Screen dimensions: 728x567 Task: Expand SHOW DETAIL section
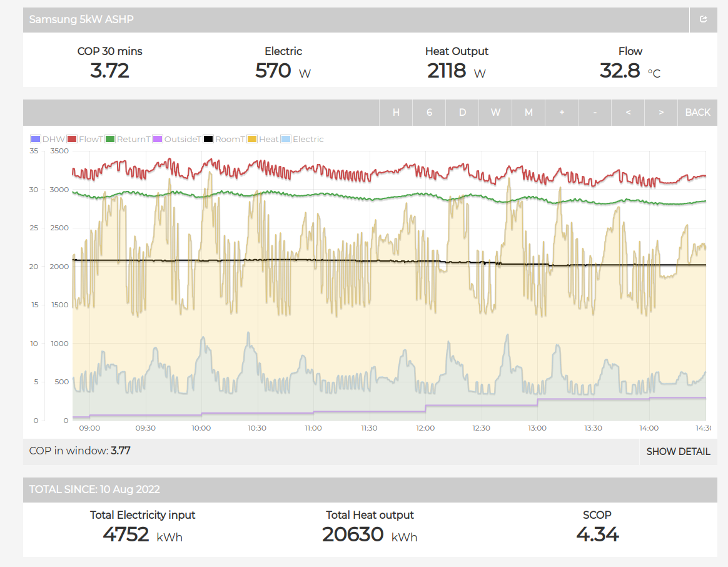coord(678,451)
